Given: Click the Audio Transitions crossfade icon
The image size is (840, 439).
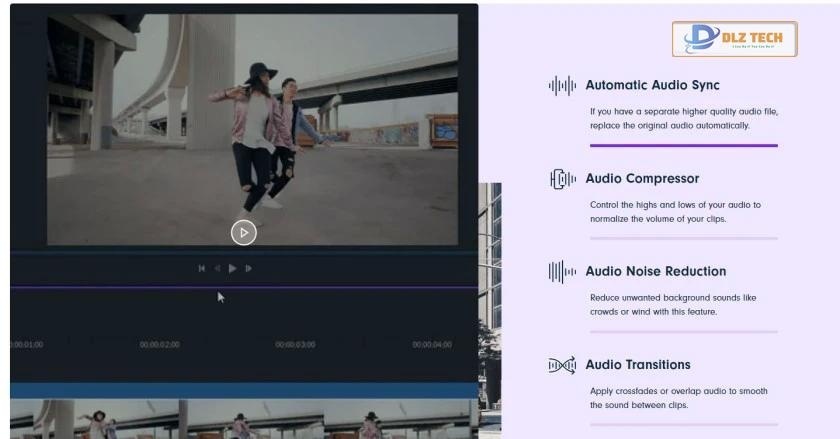Looking at the screenshot, I should (x=562, y=365).
